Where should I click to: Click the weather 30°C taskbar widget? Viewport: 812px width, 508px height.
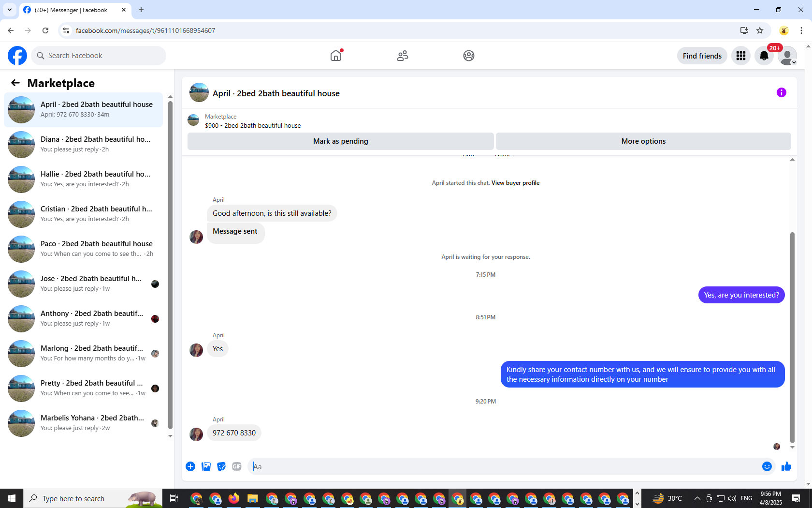(667, 498)
